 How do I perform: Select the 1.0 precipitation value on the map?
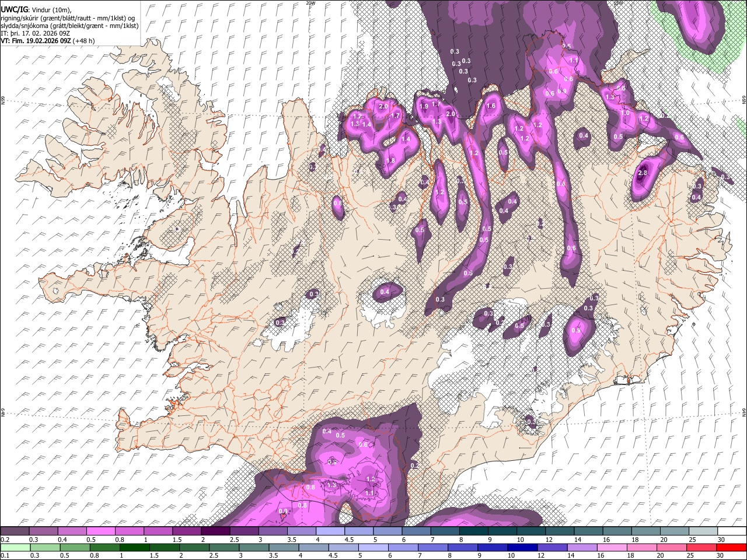click(x=626, y=113)
